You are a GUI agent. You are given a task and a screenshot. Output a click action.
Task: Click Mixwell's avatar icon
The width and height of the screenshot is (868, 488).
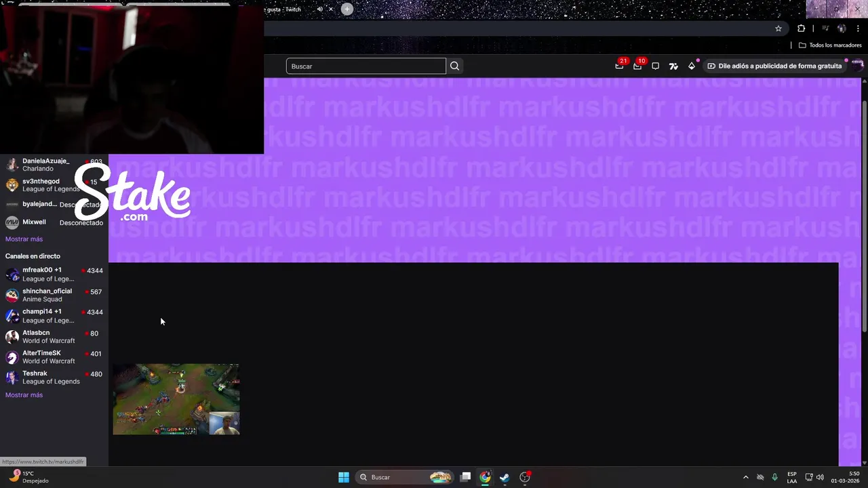tap(12, 222)
